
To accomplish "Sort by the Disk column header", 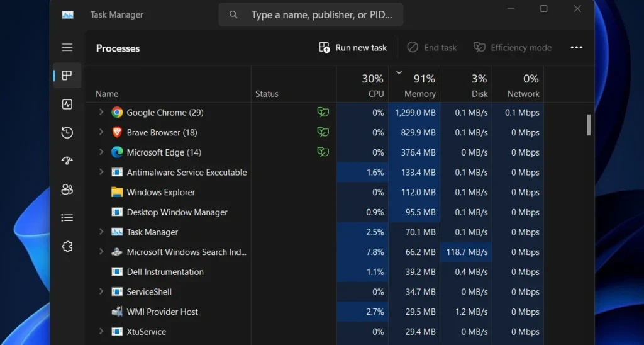I will (x=466, y=84).
